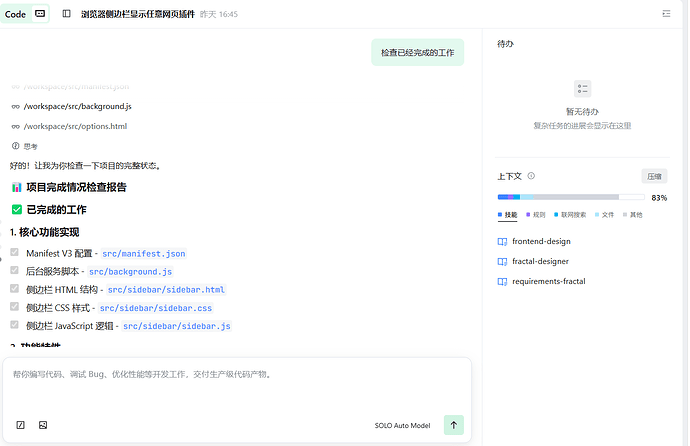Click the chat mode icon beside Code

point(40,14)
